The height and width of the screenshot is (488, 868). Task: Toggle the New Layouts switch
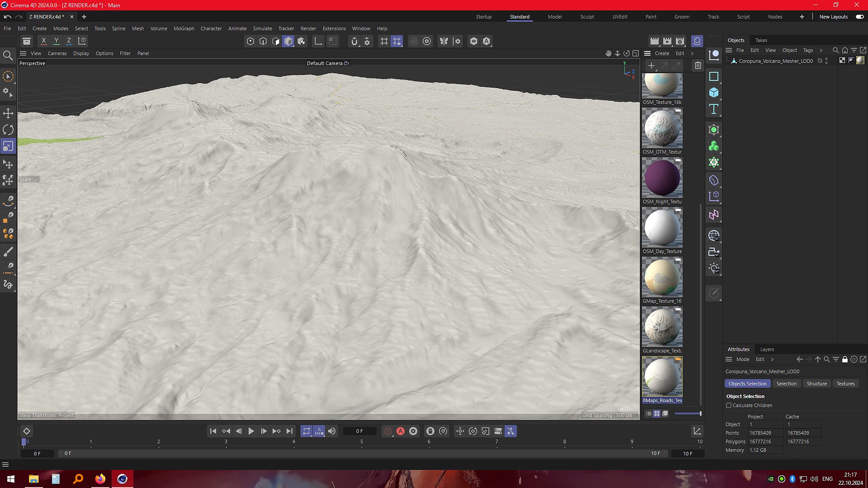click(860, 17)
